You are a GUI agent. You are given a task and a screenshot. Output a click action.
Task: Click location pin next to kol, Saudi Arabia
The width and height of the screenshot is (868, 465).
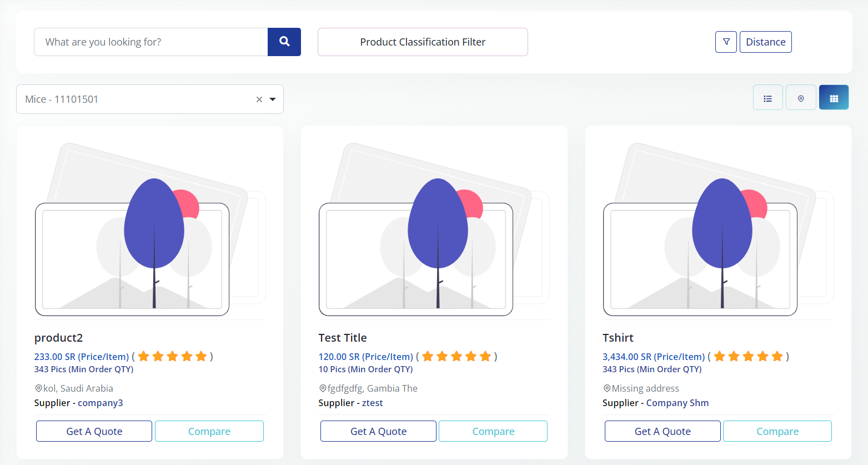click(38, 388)
